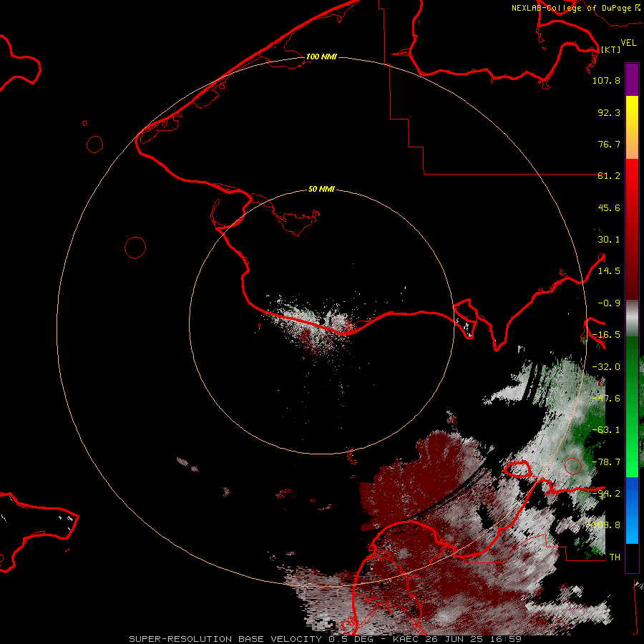
Task: Click the TH threshold label
Action: pyautogui.click(x=615, y=557)
